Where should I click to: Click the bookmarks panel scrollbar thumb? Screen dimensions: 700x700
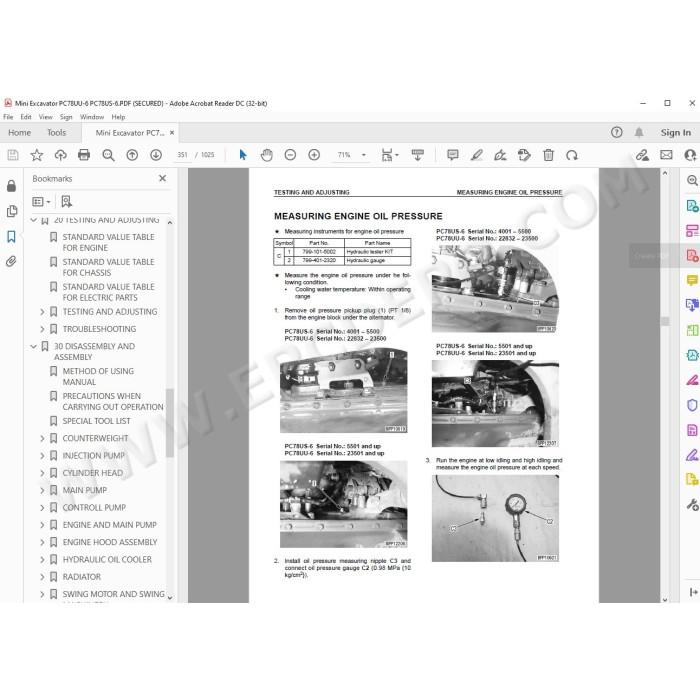(x=170, y=423)
